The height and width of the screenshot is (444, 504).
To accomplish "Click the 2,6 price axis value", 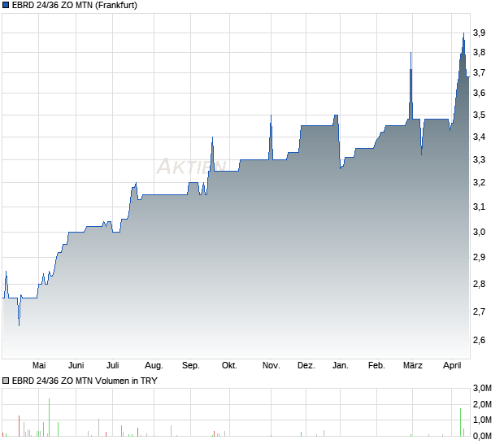I will pyautogui.click(x=479, y=340).
